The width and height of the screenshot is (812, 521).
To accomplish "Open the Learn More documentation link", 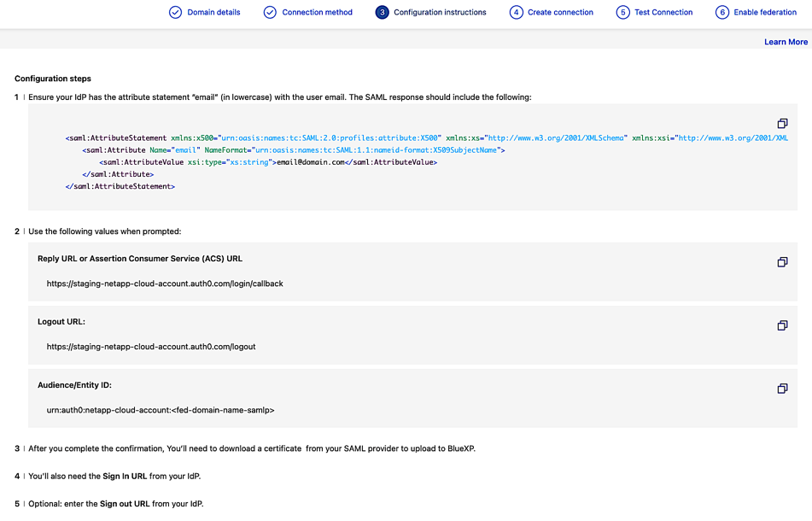I will tap(786, 41).
